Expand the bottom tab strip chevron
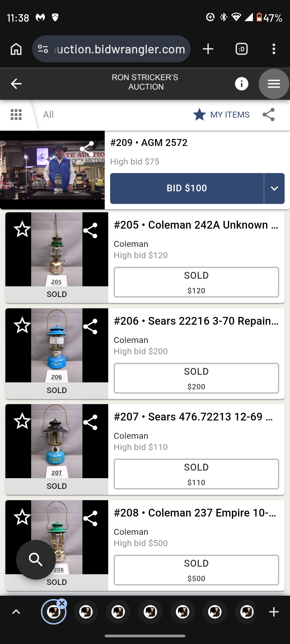The height and width of the screenshot is (644, 290). coord(16,612)
